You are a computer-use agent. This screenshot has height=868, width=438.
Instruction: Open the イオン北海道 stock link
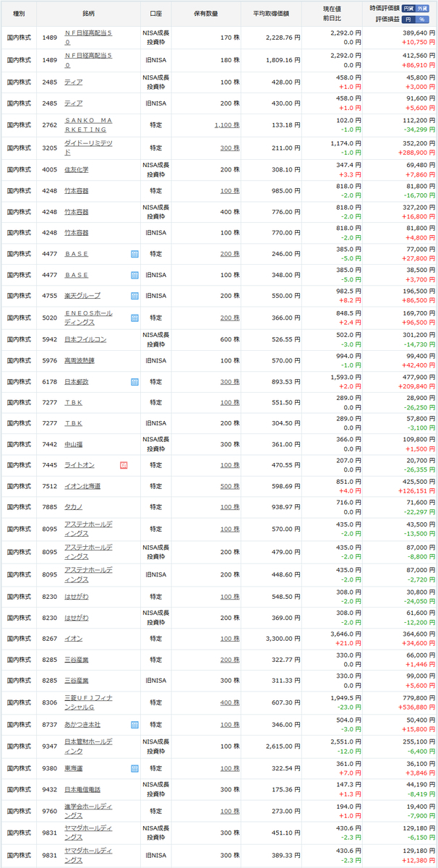click(x=82, y=486)
